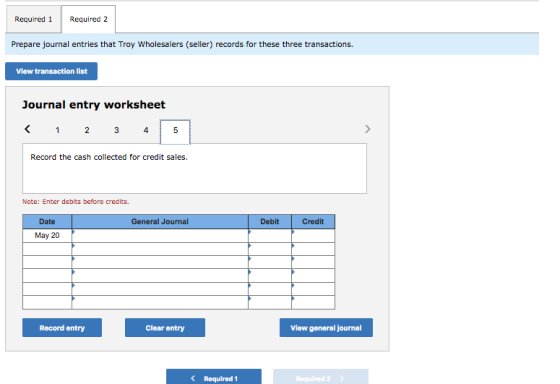The image size is (560, 384).
Task: Click the Debit cell in the May 20 row
Action: click(x=270, y=235)
